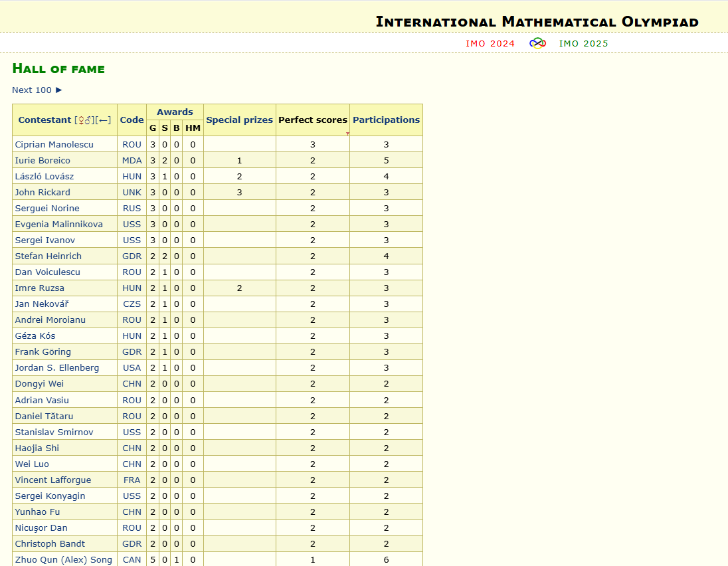Image resolution: width=728 pixels, height=566 pixels.
Task: Click the MDA code next to Iurie Boreico
Action: coord(132,160)
